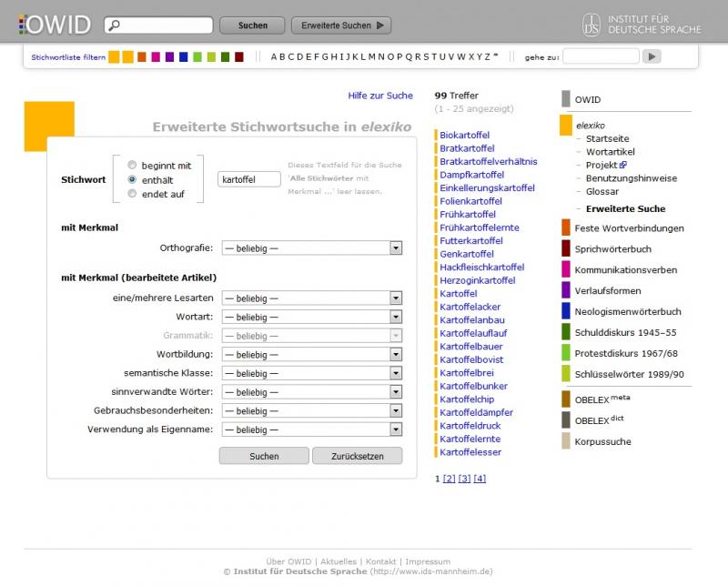Submit the form with the bottom Suchen button
728x586 pixels.
pyautogui.click(x=264, y=456)
